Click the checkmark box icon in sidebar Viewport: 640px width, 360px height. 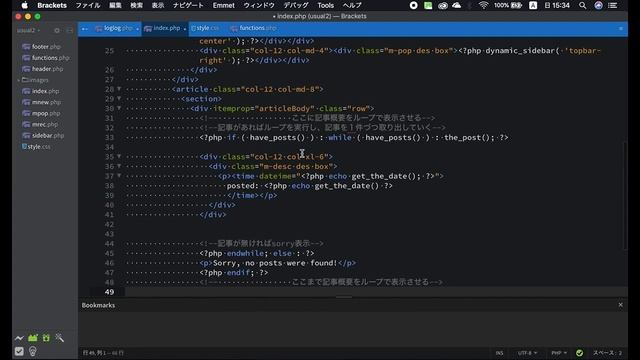pyautogui.click(x=19, y=351)
